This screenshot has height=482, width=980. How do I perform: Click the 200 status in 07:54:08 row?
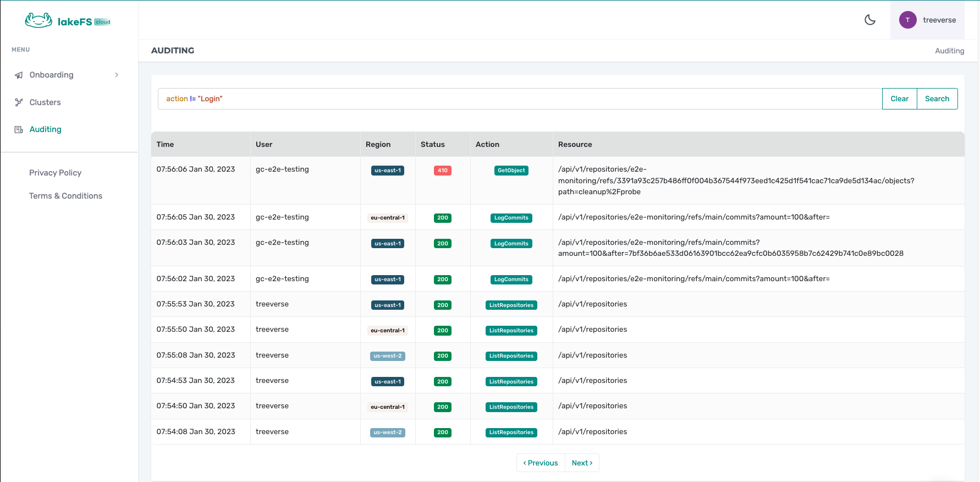443,432
